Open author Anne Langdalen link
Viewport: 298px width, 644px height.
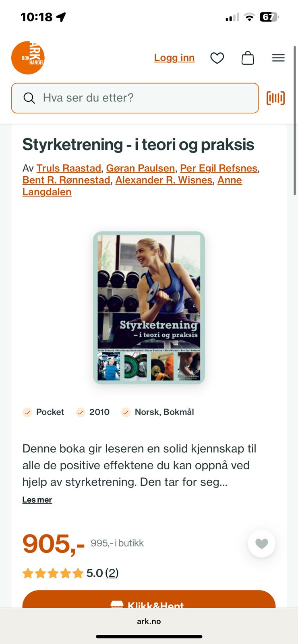click(132, 186)
